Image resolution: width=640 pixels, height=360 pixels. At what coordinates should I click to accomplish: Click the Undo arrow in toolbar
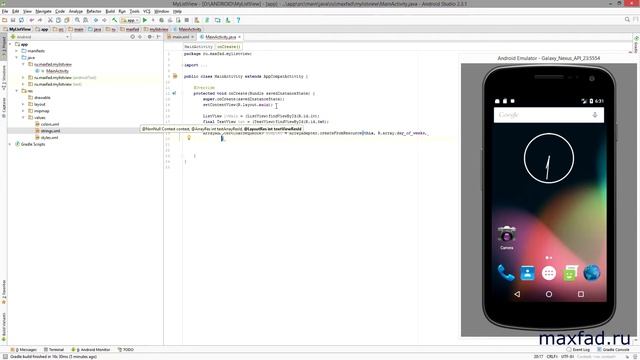[31, 20]
